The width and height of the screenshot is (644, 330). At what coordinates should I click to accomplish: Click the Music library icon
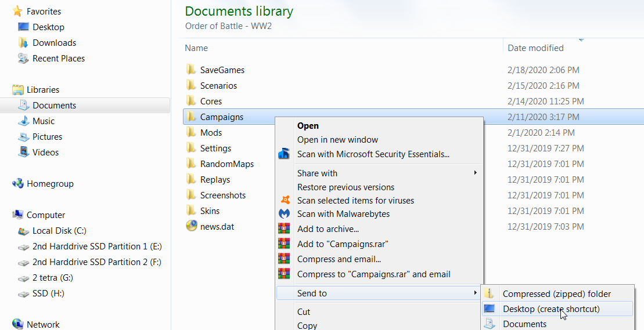pos(23,121)
